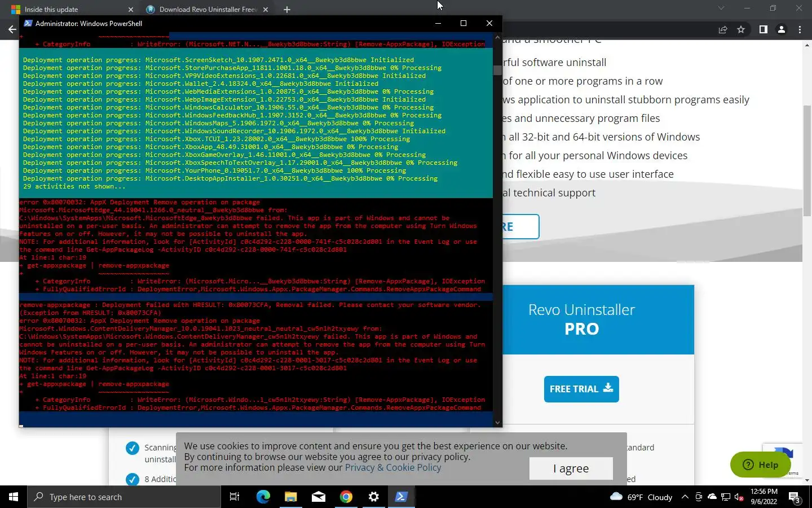Open the Mail app from the taskbar
The image size is (812, 508).
point(318,497)
